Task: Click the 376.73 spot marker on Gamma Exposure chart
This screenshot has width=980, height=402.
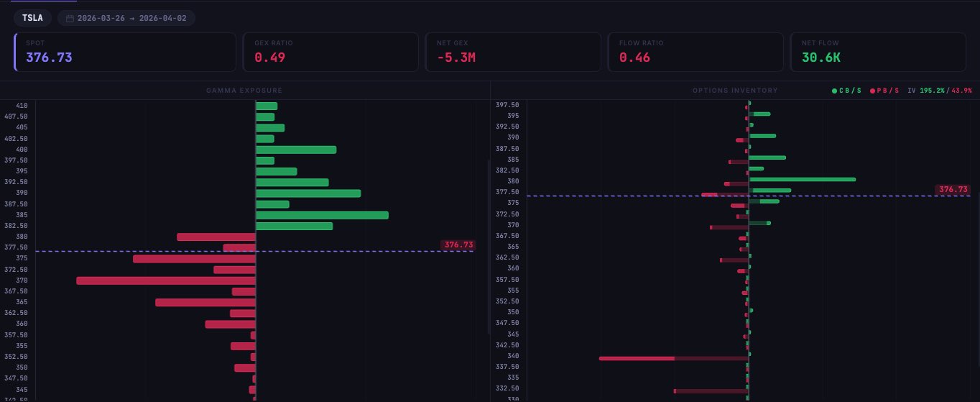Action: [x=458, y=245]
